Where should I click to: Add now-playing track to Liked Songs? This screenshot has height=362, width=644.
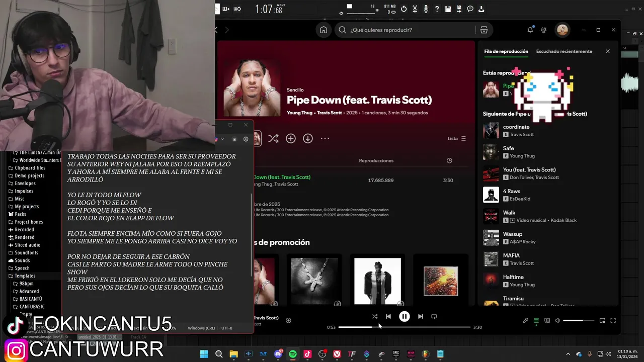coord(288,320)
